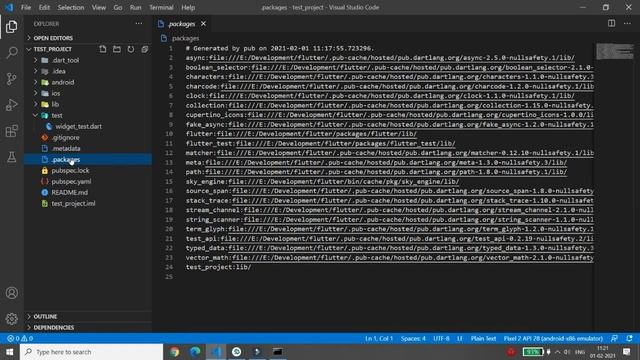Open the View menu

tap(98, 7)
